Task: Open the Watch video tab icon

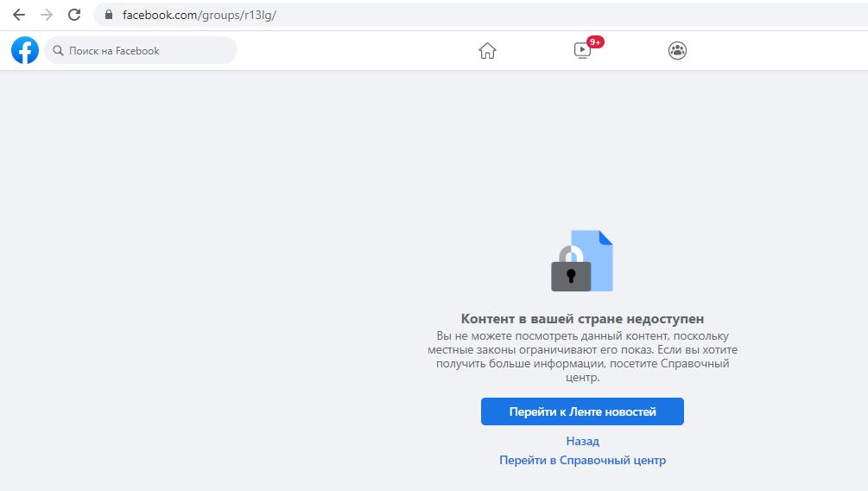Action: pos(582,51)
